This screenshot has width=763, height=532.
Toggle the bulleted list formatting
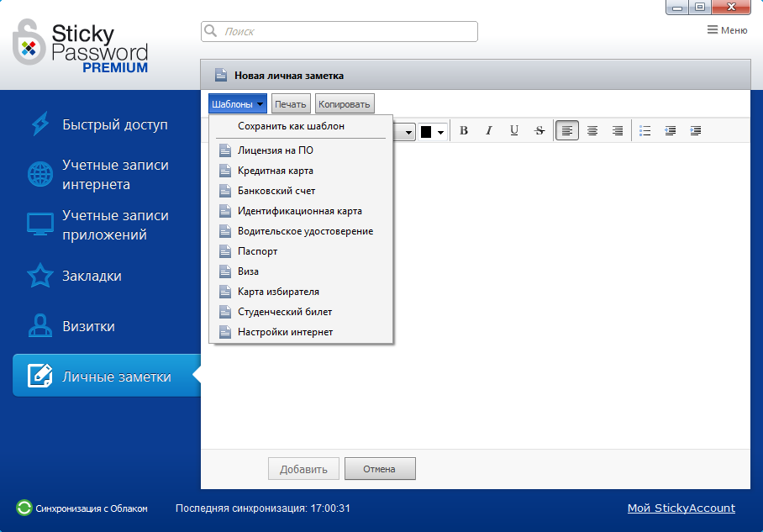coord(645,130)
